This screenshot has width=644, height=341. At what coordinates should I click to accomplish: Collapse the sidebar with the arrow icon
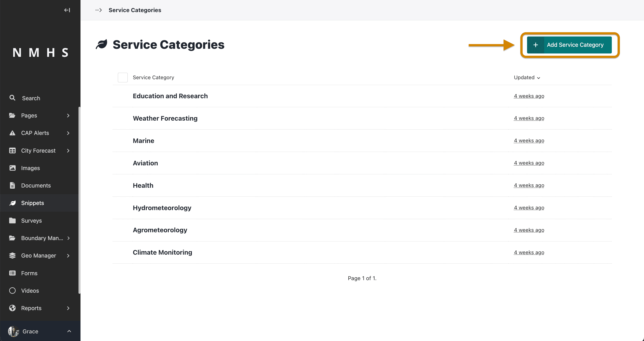point(67,10)
